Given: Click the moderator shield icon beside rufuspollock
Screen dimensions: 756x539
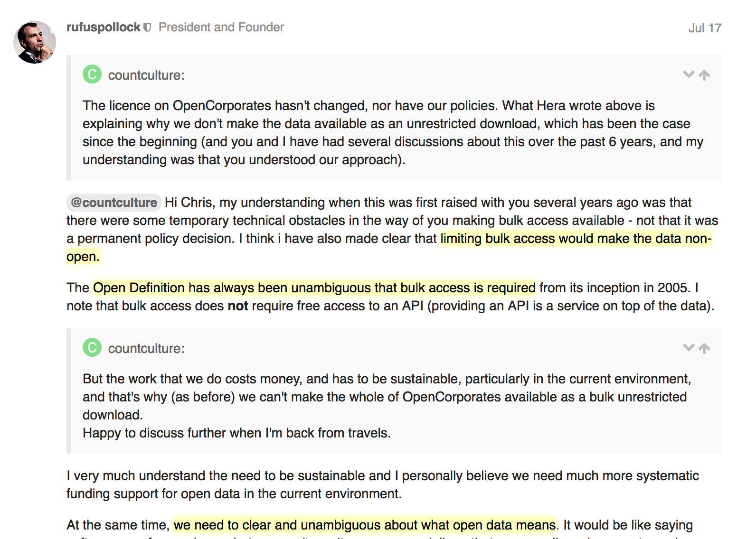Looking at the screenshot, I should [x=147, y=28].
